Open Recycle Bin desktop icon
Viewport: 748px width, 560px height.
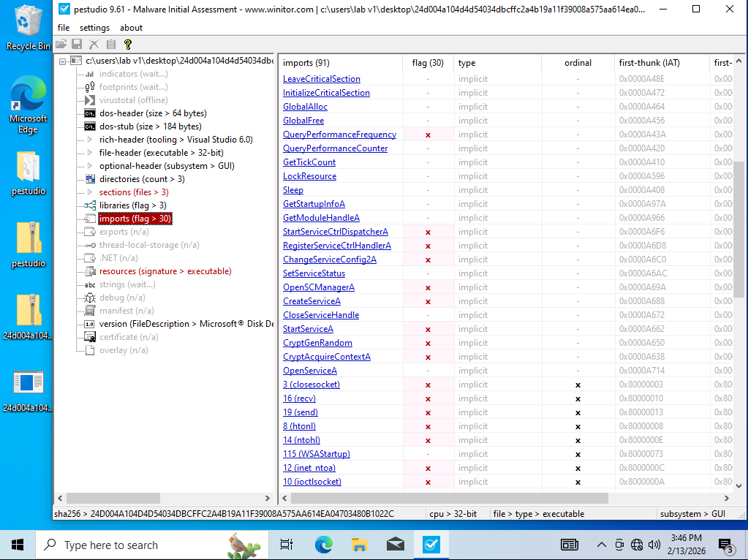pos(28,28)
